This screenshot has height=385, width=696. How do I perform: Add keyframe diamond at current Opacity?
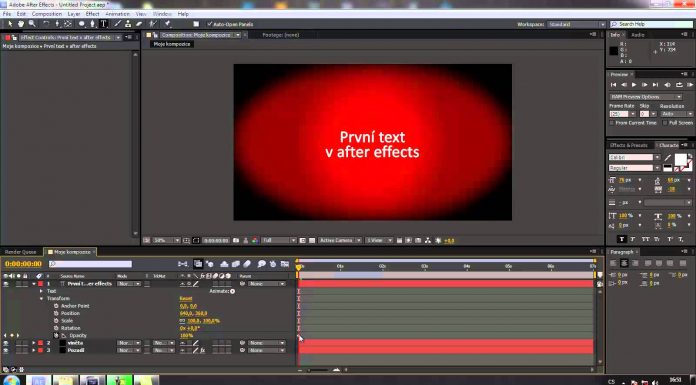(x=12, y=335)
